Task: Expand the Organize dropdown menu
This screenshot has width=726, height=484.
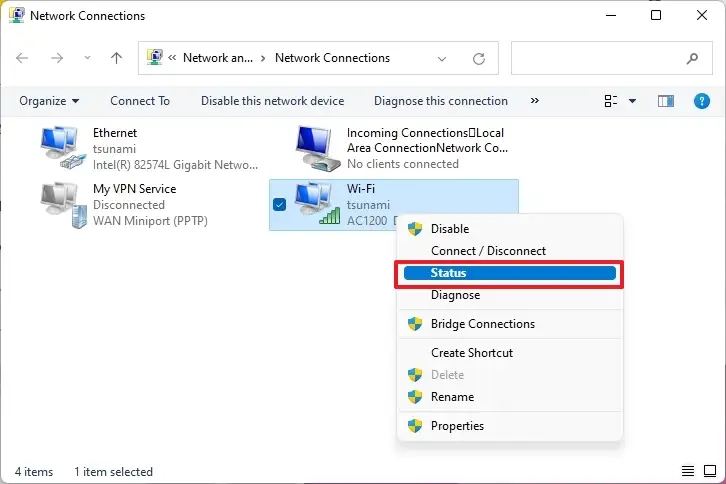Action: [49, 101]
